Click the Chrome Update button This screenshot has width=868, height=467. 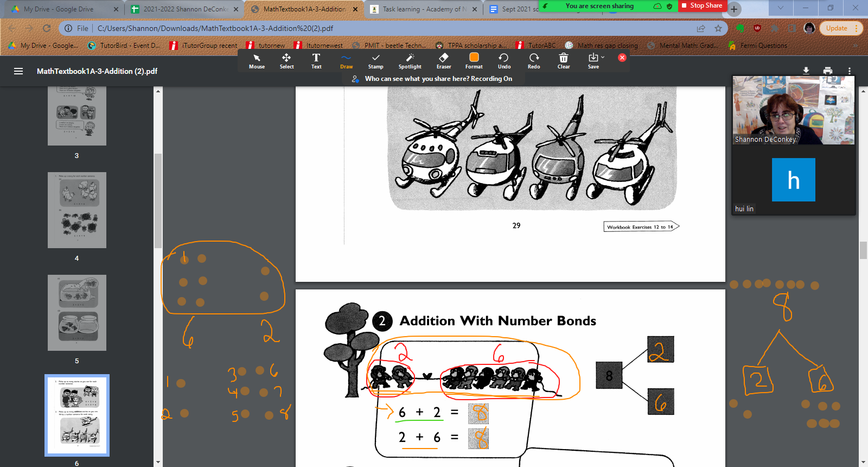coord(841,28)
